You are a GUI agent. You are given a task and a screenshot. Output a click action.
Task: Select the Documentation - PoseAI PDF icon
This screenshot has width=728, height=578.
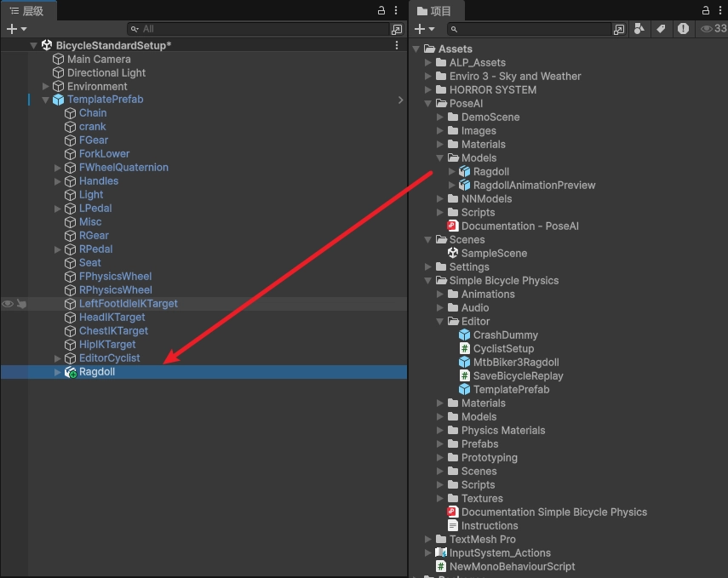pyautogui.click(x=453, y=226)
